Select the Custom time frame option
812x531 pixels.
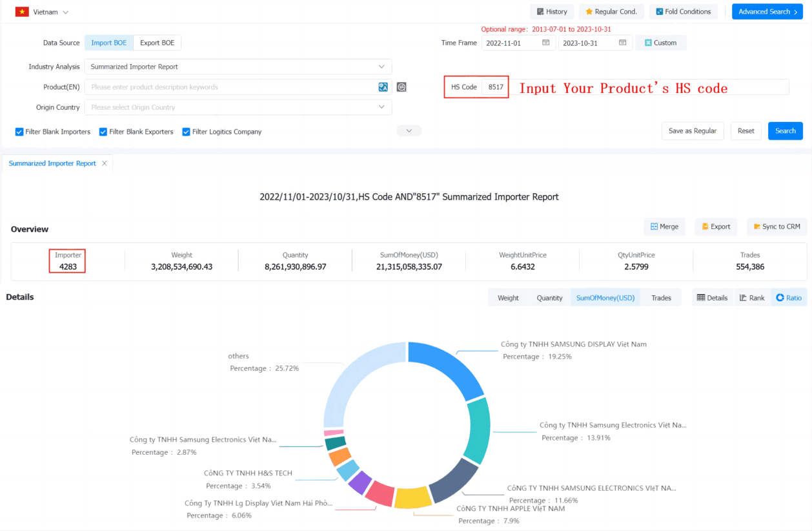[x=661, y=43]
